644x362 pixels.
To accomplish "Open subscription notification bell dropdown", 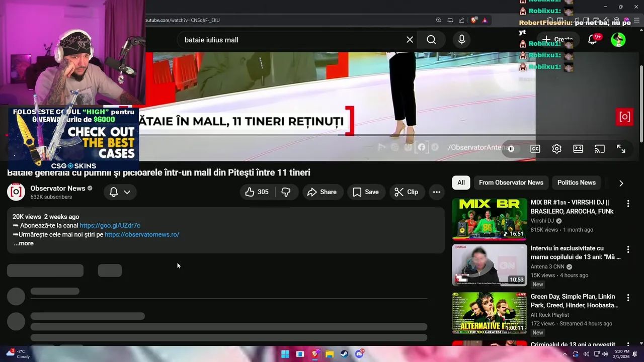I will point(120,192).
